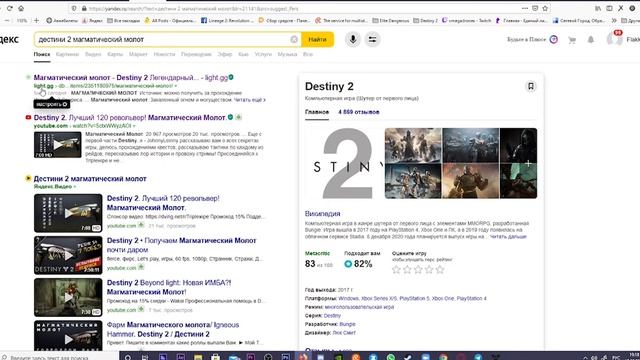Open WhatsApp from the taskbar
Screen dimensions: 640x360
(x=391, y=357)
